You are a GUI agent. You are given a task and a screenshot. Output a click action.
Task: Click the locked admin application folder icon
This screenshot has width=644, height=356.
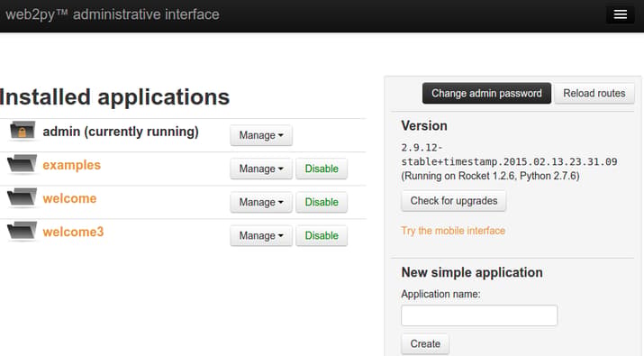click(23, 131)
